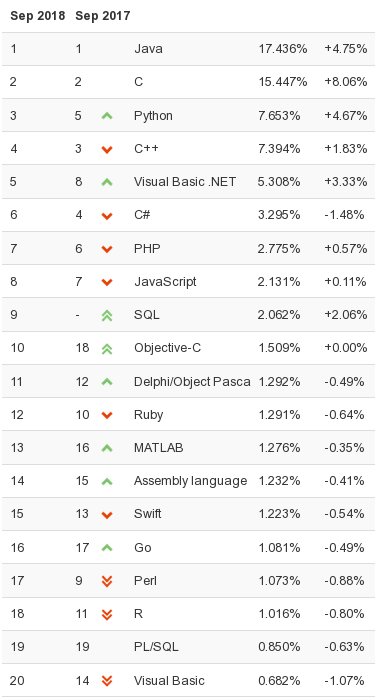Screen dimensions: 375x698
Task: Click the Sep 2017 column header
Action: [x=103, y=16]
